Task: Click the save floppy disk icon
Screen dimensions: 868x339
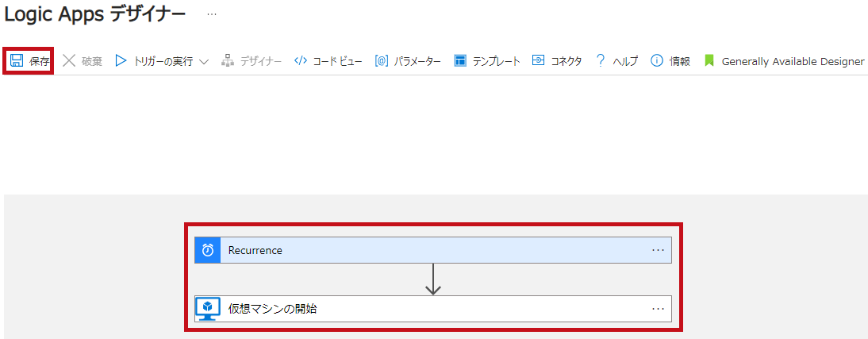Action: pyautogui.click(x=17, y=61)
